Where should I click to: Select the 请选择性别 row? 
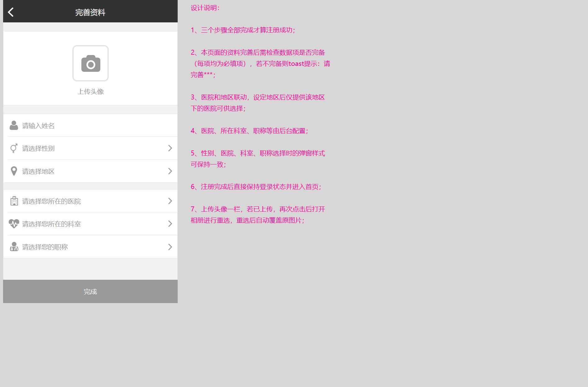coord(90,148)
